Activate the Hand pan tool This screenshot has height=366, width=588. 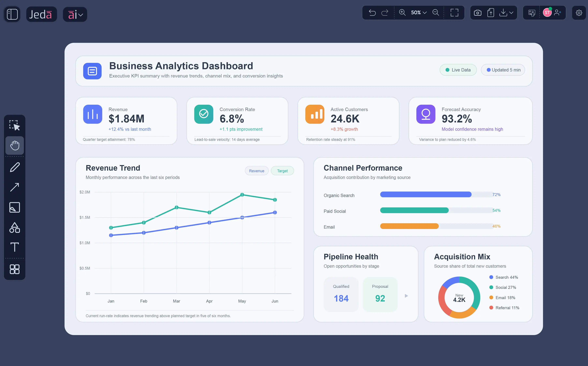[15, 145]
